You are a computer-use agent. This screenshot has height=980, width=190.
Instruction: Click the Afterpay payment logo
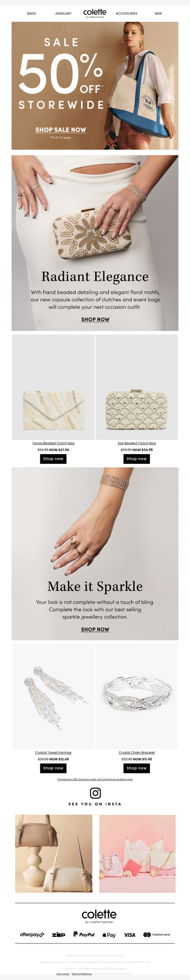pyautogui.click(x=32, y=935)
